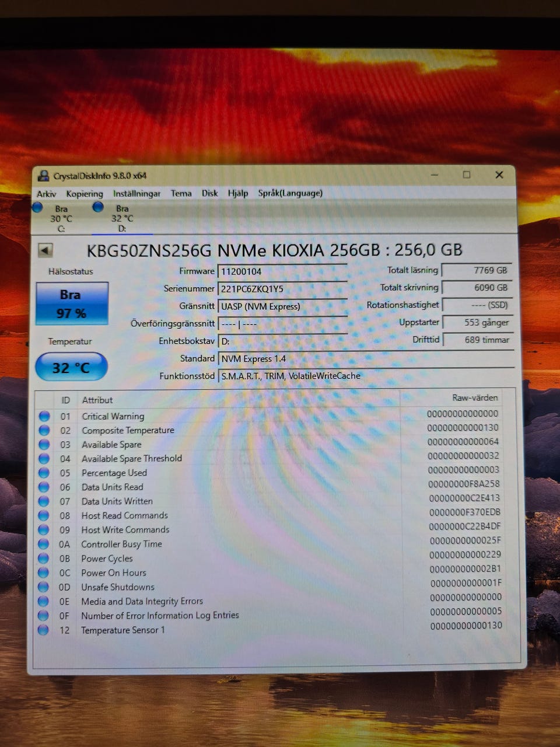Click raw value 00000000F8A258
Screen dimensions: 560x747
pyautogui.click(x=464, y=484)
